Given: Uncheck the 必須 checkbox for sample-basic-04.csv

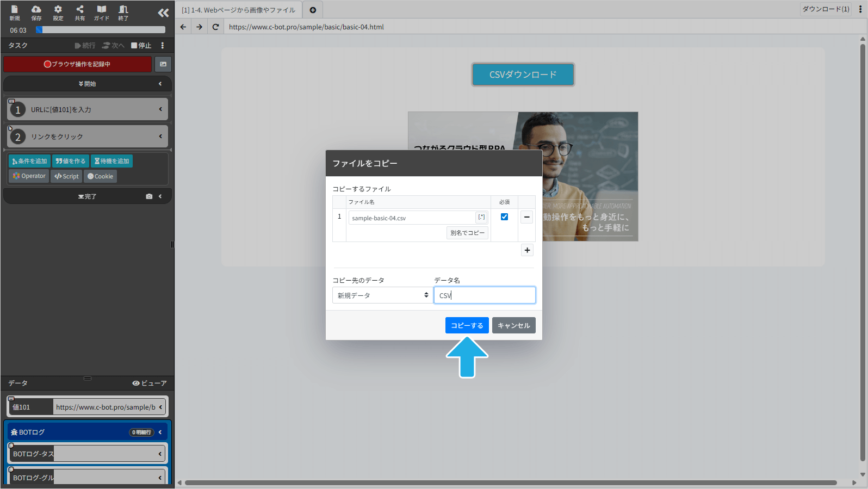Looking at the screenshot, I should pyautogui.click(x=504, y=216).
